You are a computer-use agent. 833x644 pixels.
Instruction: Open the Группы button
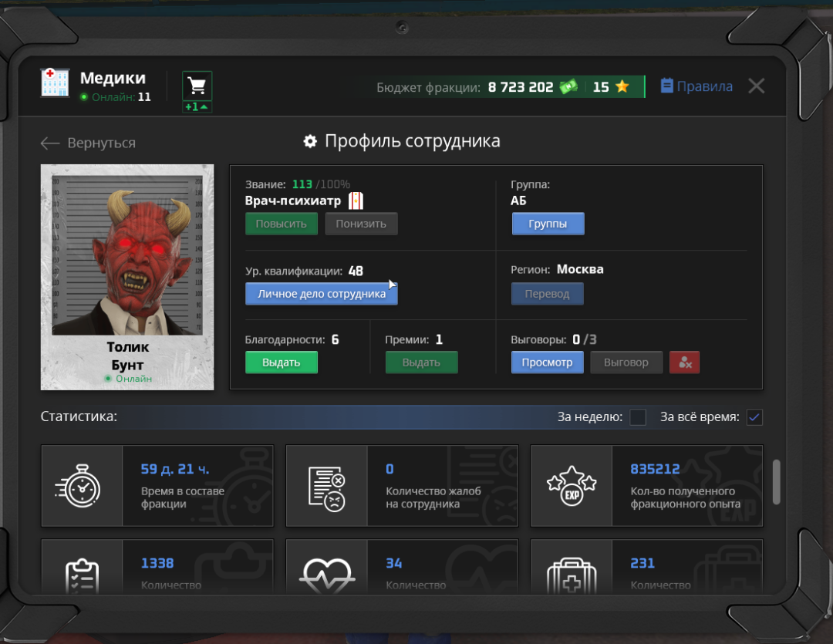[x=548, y=224]
